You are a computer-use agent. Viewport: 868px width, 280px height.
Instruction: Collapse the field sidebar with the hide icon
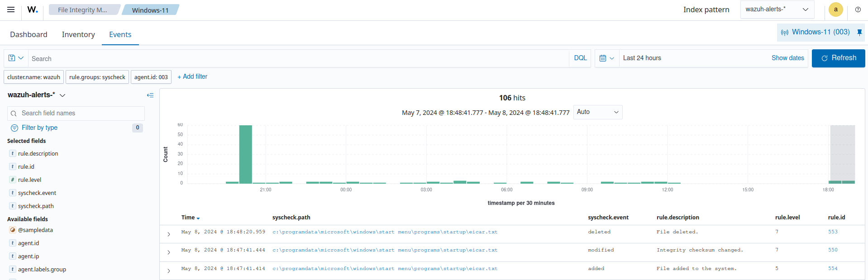point(150,95)
